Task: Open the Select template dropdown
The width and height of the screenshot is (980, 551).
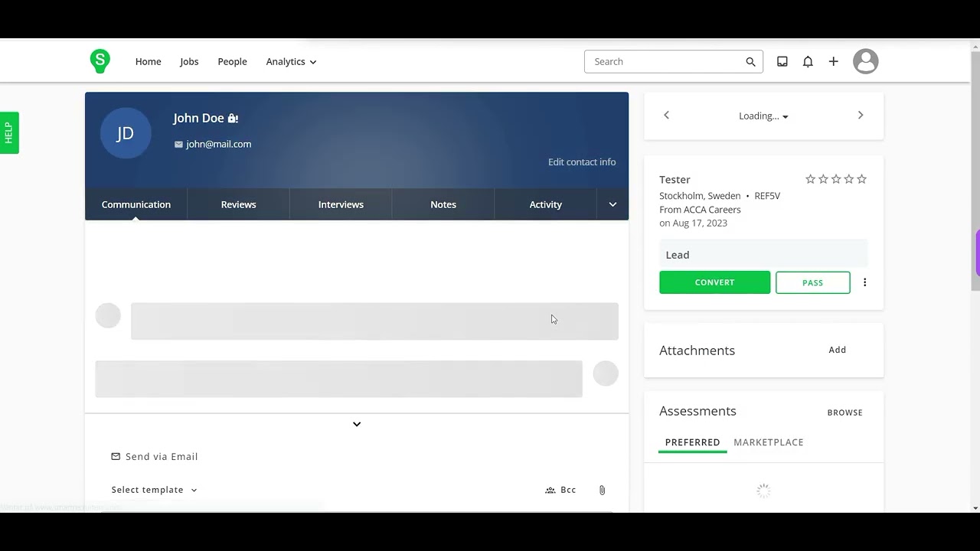Action: click(x=154, y=490)
